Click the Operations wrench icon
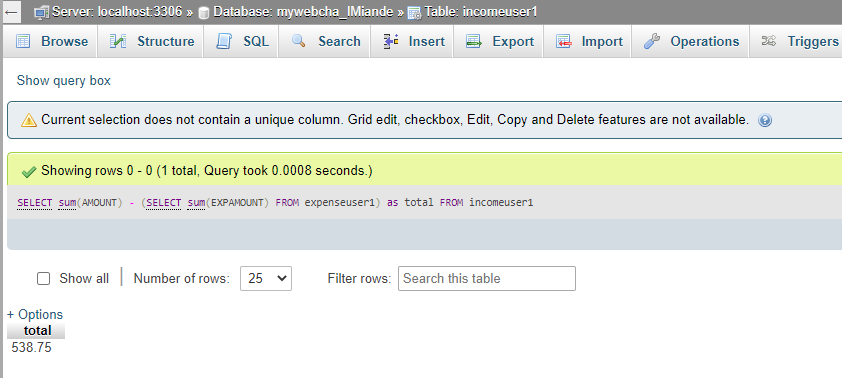Screen dimensions: 842x378 pyautogui.click(x=651, y=41)
